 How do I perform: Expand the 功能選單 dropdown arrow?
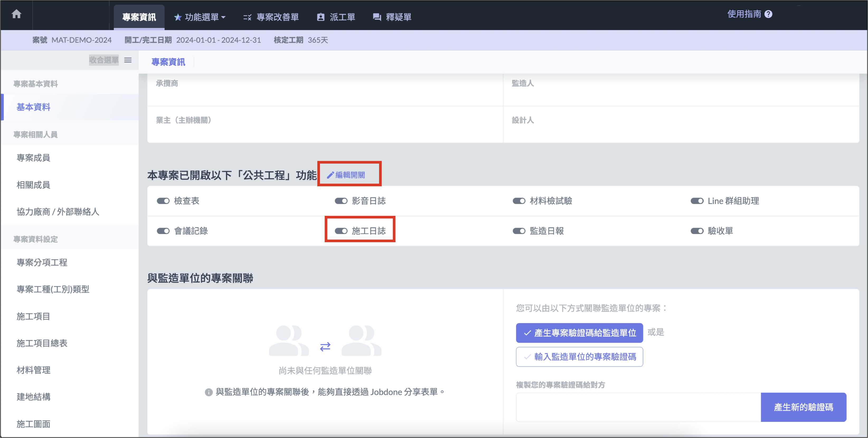[223, 17]
